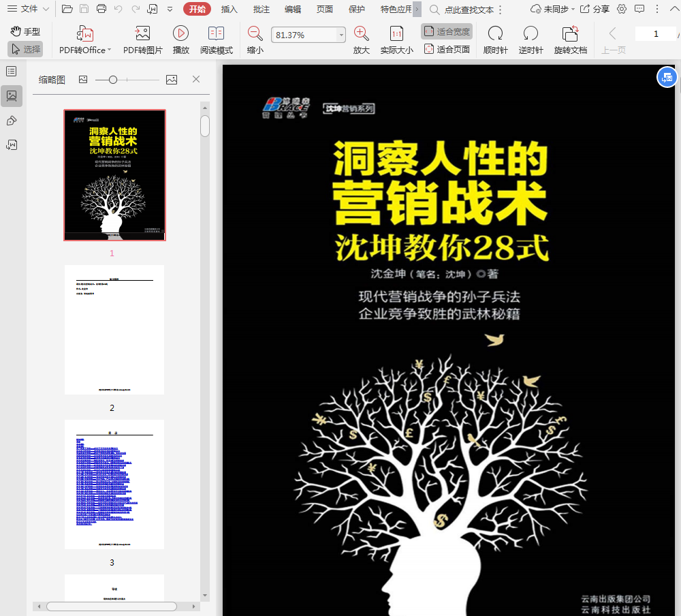Viewport: 681px width, 616px height.
Task: Open the bookmarks outline sidebar panel
Action: tap(12, 72)
